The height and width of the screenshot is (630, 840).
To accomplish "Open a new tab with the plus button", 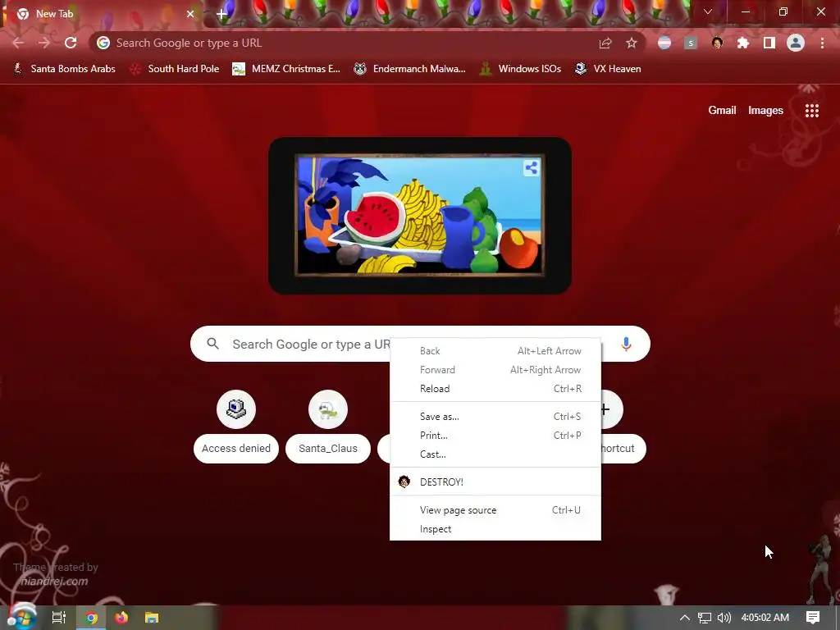I will [221, 14].
